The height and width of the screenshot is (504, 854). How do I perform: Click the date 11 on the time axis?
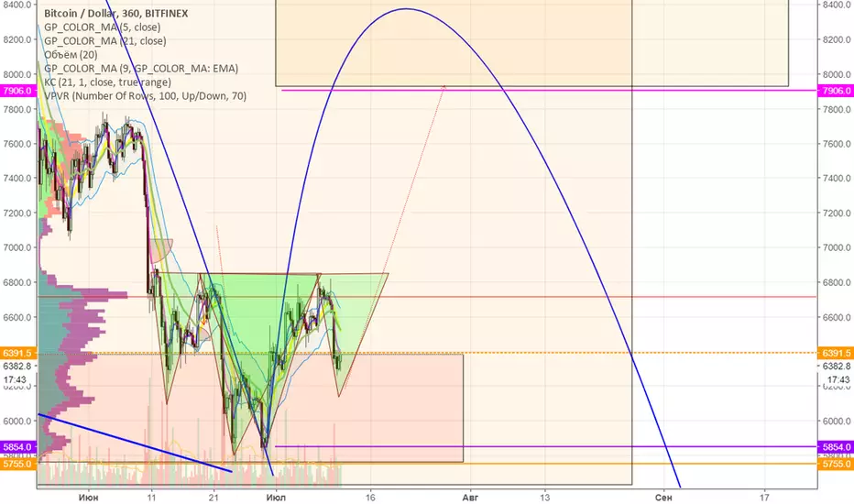pyautogui.click(x=151, y=498)
